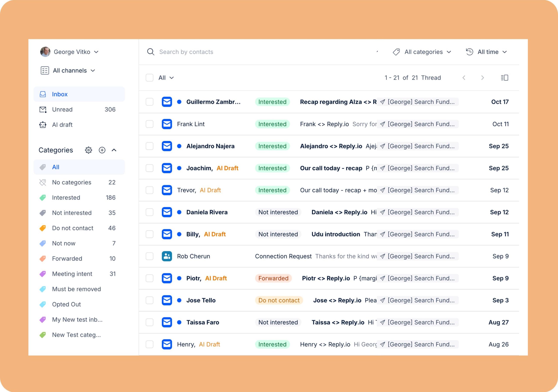
Task: Add a new category with plus icon
Action: 102,150
